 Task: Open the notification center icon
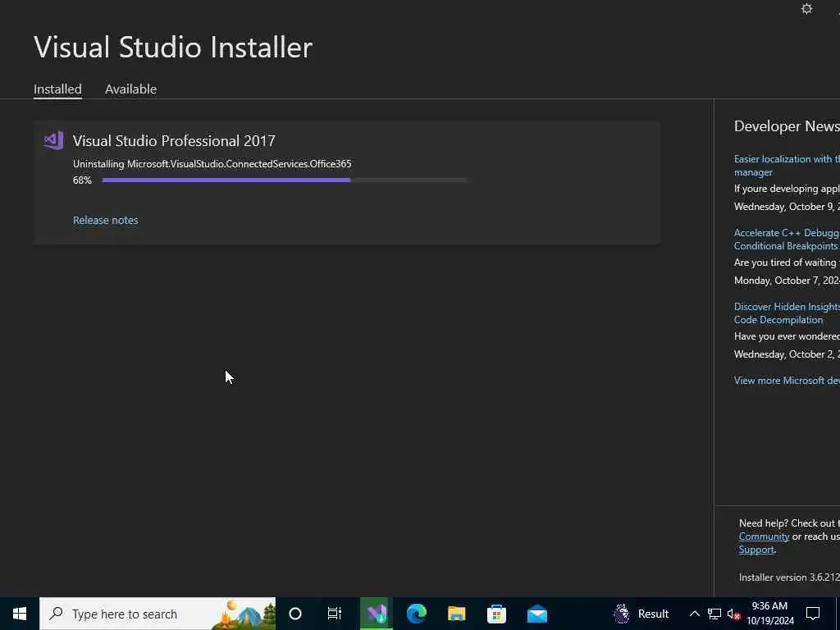813,614
